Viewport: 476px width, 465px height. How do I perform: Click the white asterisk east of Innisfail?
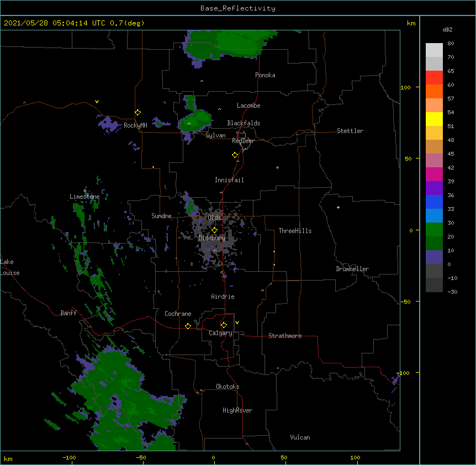pyautogui.click(x=277, y=167)
